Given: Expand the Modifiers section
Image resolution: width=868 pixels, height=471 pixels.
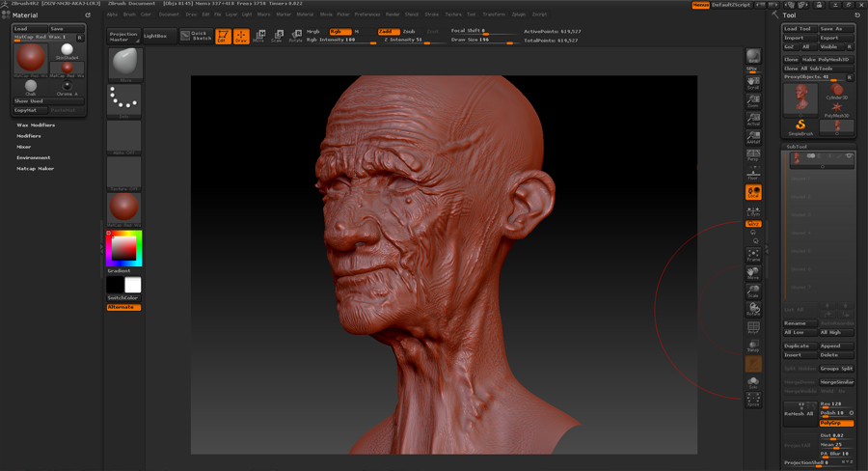Looking at the screenshot, I should (28, 136).
